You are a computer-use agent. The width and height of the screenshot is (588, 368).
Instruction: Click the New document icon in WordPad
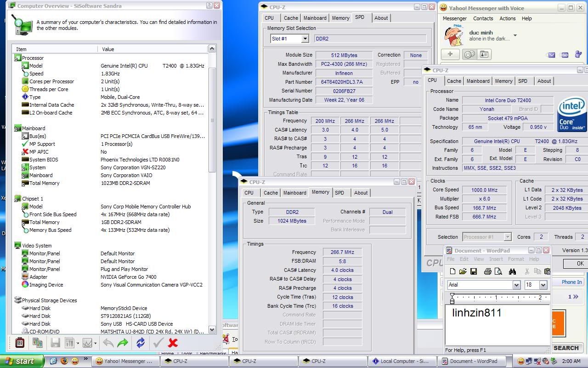pyautogui.click(x=452, y=271)
